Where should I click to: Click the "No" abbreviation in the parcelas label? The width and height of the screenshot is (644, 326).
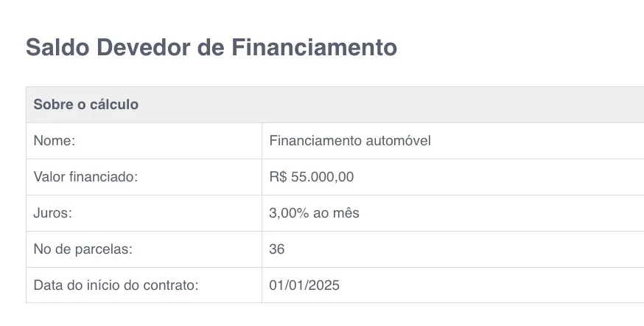pos(42,249)
